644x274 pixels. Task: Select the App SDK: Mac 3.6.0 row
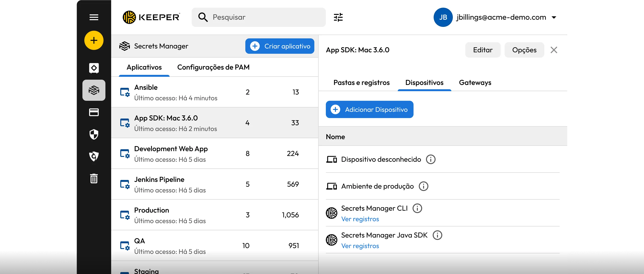(215, 123)
